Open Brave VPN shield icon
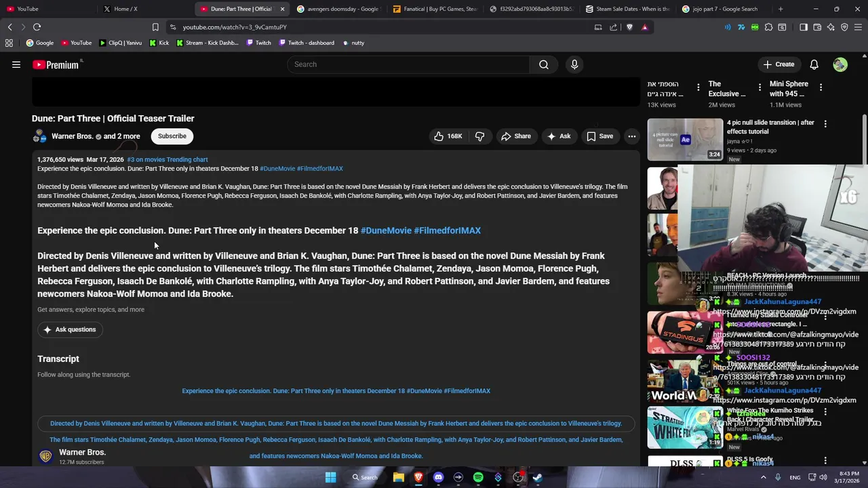Screen dimensions: 868x488 tap(844, 27)
